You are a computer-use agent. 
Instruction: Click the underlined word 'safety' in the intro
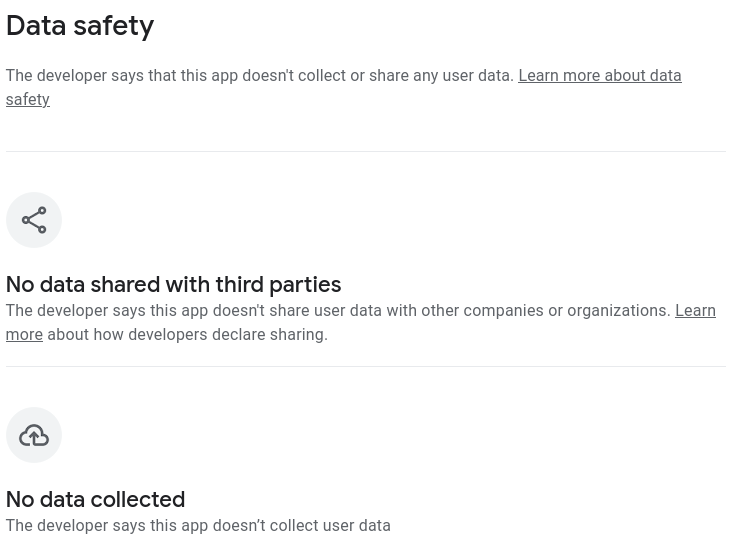coord(28,99)
